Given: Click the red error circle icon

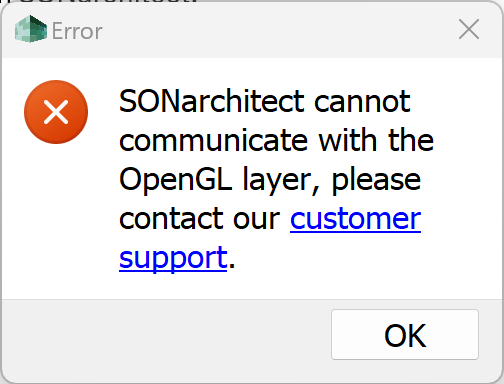Looking at the screenshot, I should pyautogui.click(x=56, y=112).
